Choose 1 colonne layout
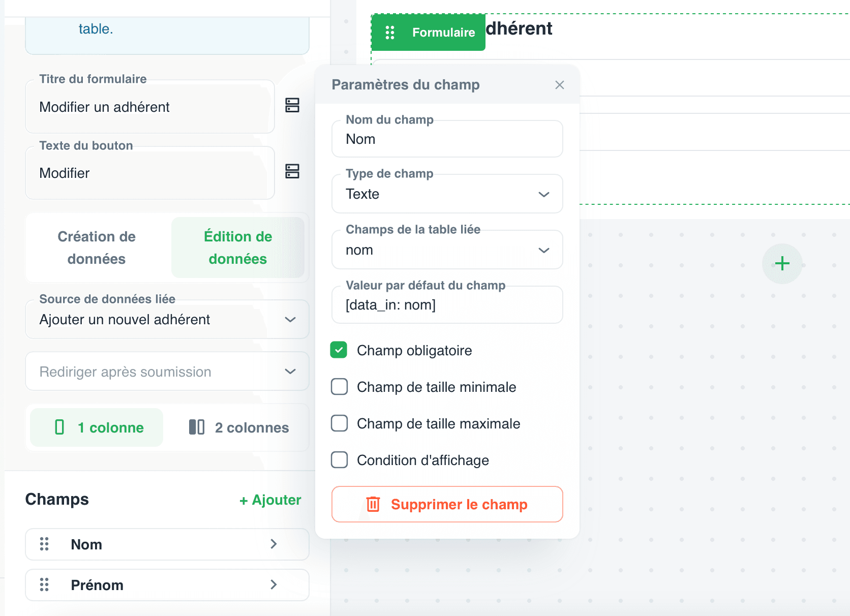 tap(97, 427)
